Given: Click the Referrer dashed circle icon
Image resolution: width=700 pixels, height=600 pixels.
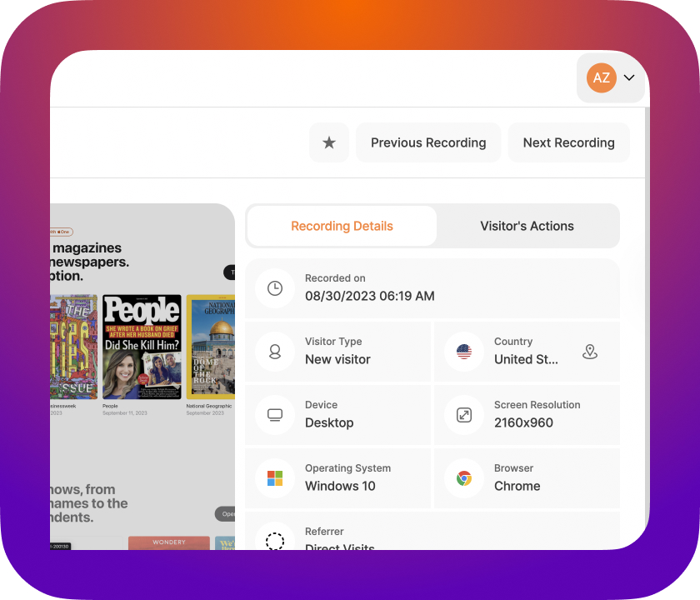Looking at the screenshot, I should [275, 541].
